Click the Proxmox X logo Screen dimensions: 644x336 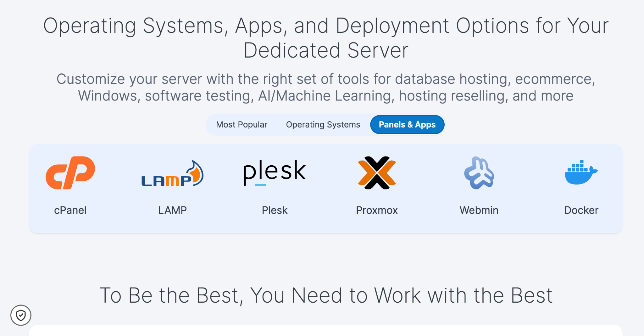(377, 173)
